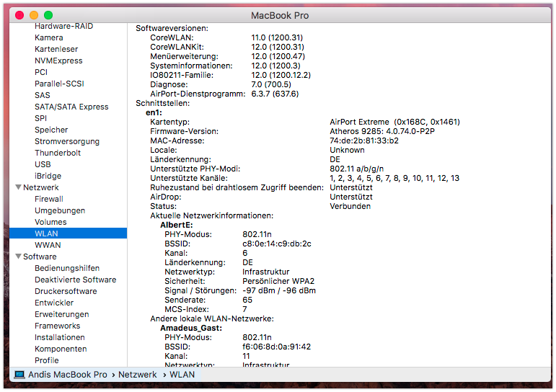Select Volumes under Netzwerk
This screenshot has width=556, height=392.
[50, 222]
